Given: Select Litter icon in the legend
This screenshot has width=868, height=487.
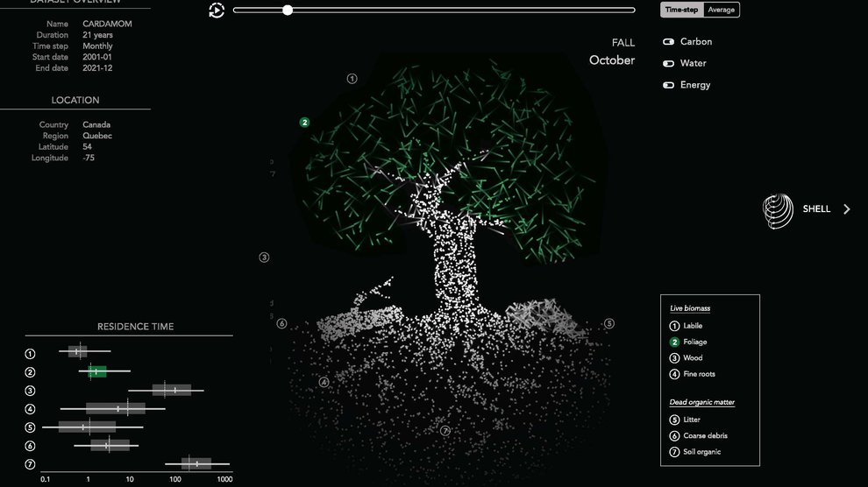Looking at the screenshot, I should [674, 420].
